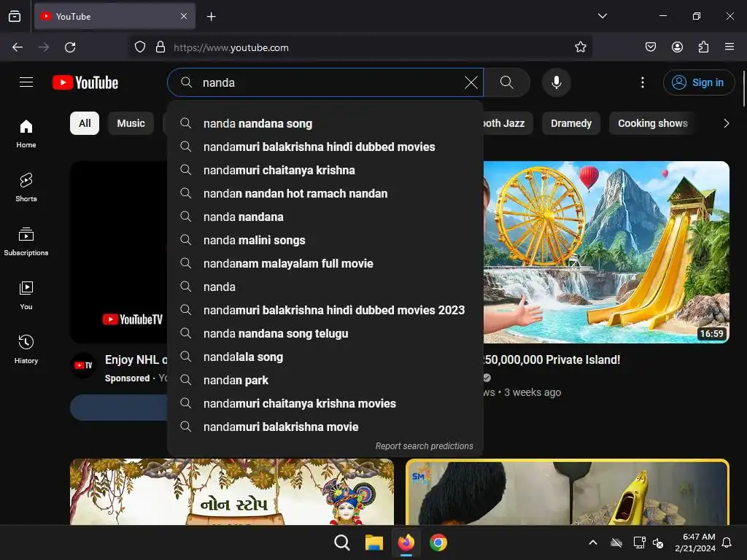The image size is (747, 560).
Task: Choose suggestion 'nandalala song'
Action: (x=325, y=357)
